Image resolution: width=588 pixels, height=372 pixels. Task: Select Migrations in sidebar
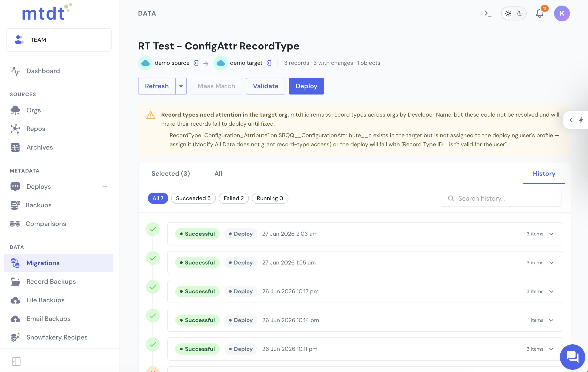pos(59,263)
